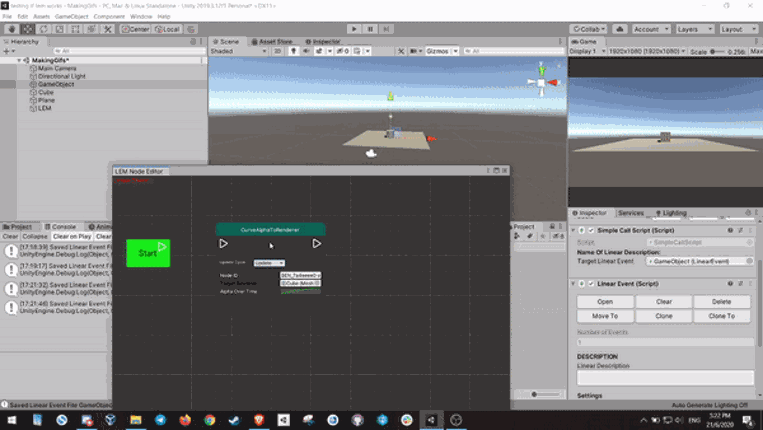Select the Rect transform tool
Image resolution: width=763 pixels, height=430 pixels.
75,29
